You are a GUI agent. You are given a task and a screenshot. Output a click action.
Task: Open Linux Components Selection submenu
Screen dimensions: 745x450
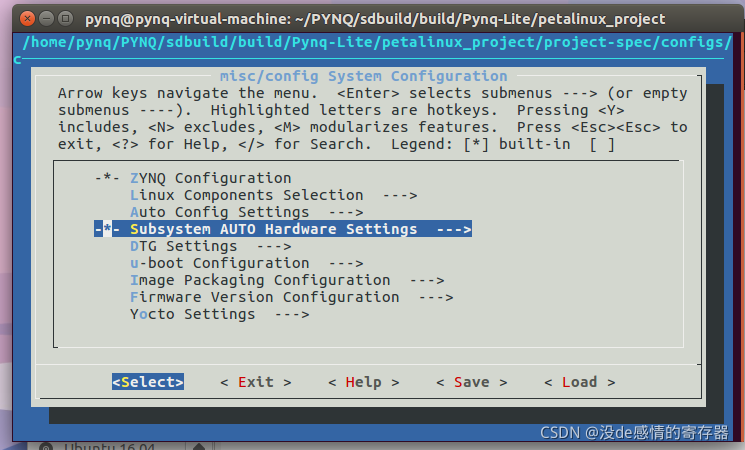[x=274, y=195]
